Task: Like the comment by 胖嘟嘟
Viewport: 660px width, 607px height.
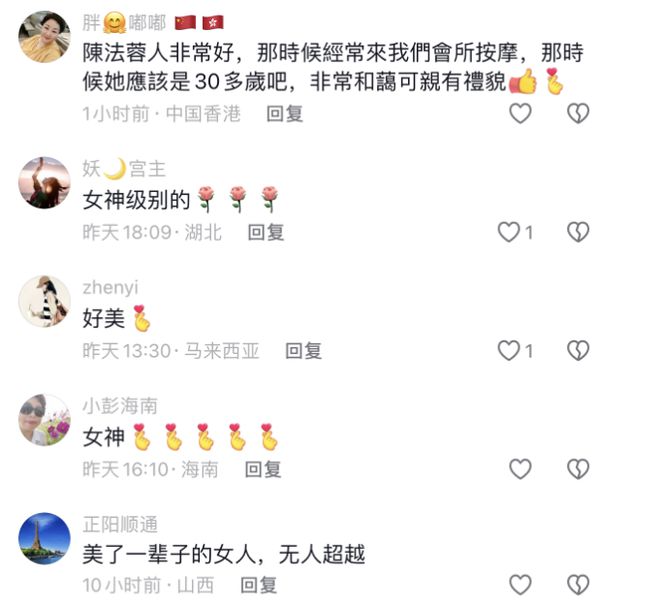Action: [x=520, y=113]
